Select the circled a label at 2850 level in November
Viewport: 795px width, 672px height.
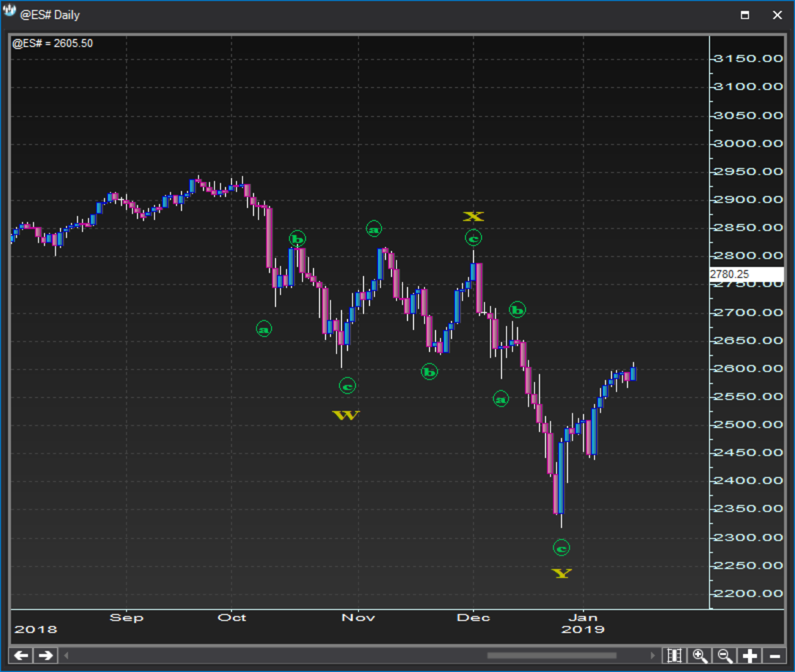point(374,229)
